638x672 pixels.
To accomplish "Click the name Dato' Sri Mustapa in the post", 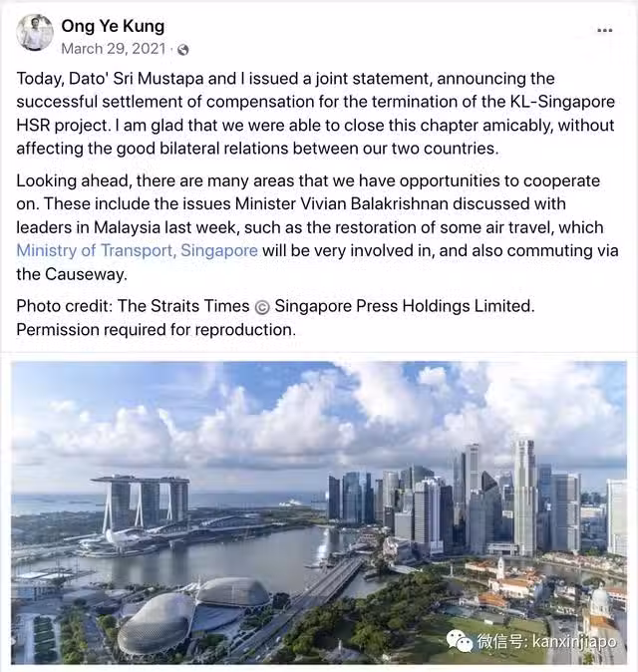I will (x=110, y=79).
